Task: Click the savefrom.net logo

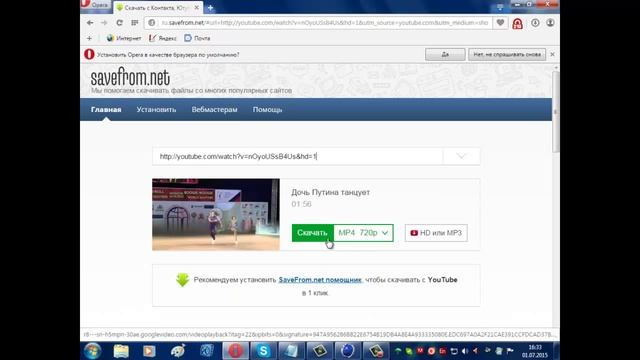Action: pyautogui.click(x=130, y=77)
